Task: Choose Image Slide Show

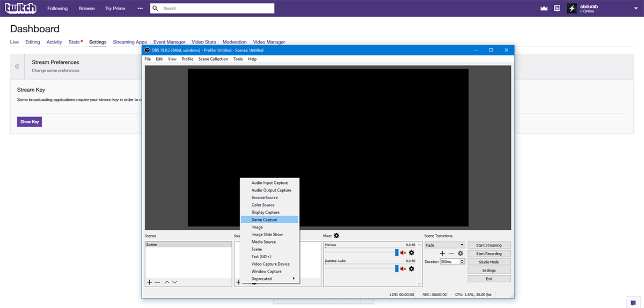Action: pos(269,234)
